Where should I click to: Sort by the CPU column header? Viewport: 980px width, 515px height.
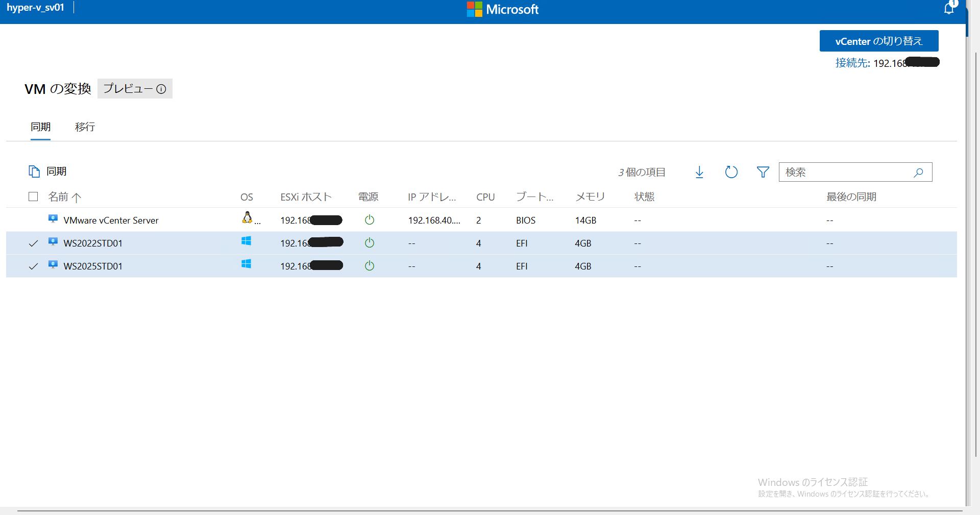point(485,197)
